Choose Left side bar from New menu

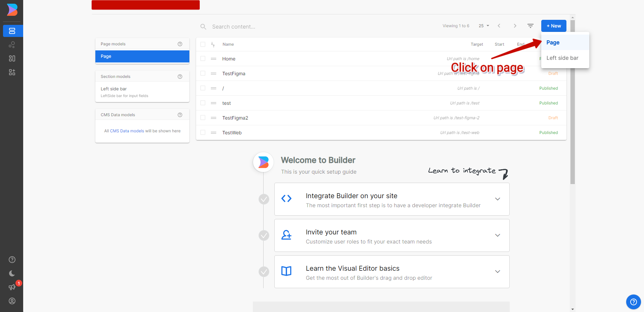(x=565, y=58)
